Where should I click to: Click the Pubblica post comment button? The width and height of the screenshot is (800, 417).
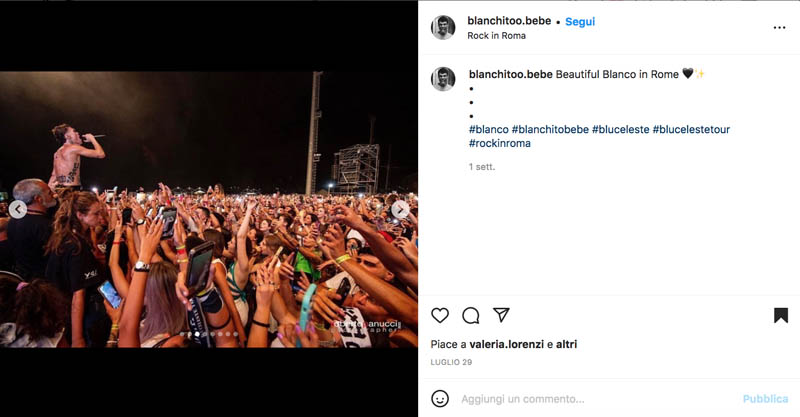pyautogui.click(x=765, y=399)
